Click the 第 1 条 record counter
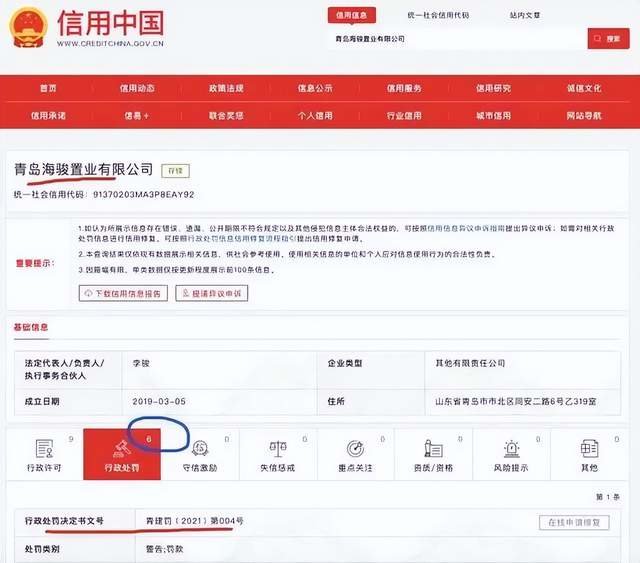 [608, 497]
